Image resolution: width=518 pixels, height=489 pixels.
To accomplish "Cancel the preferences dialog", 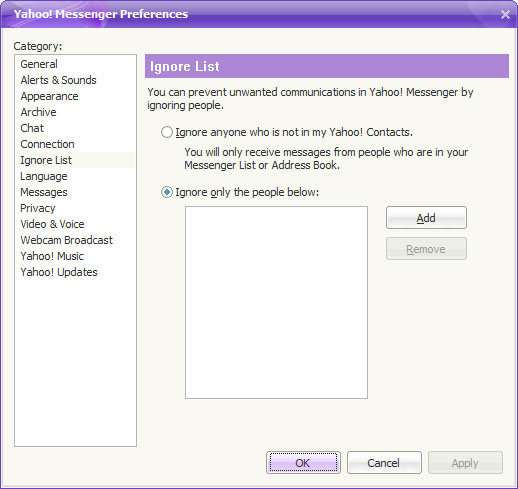I will tap(384, 463).
